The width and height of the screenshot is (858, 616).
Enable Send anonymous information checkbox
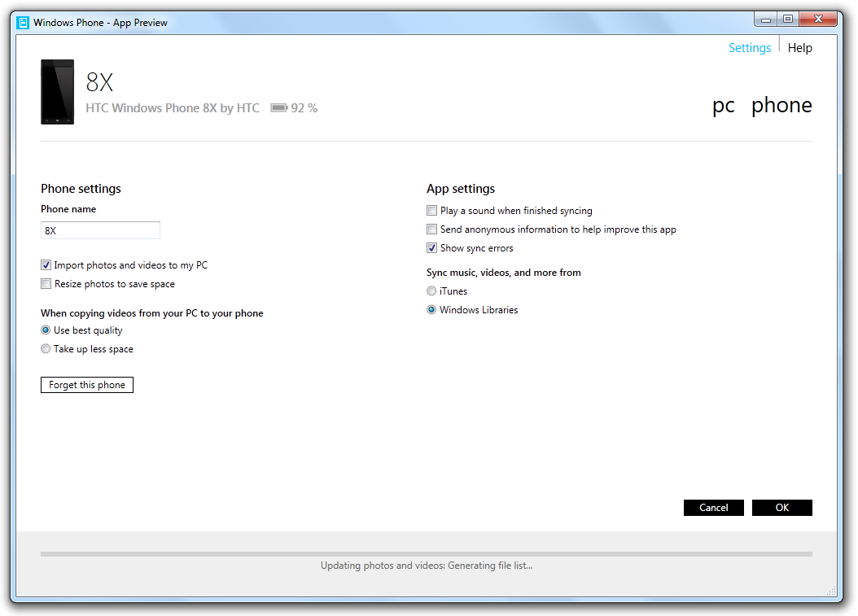(x=431, y=229)
